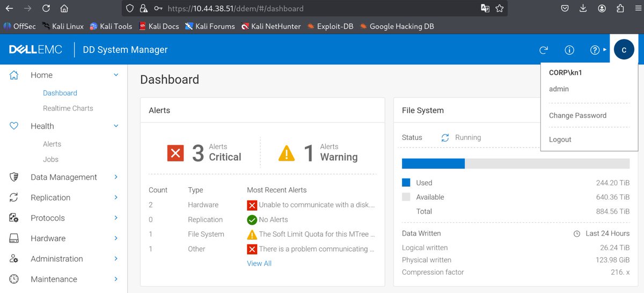Open the Exploit-DB bookmark
644x293 pixels.
point(330,26)
